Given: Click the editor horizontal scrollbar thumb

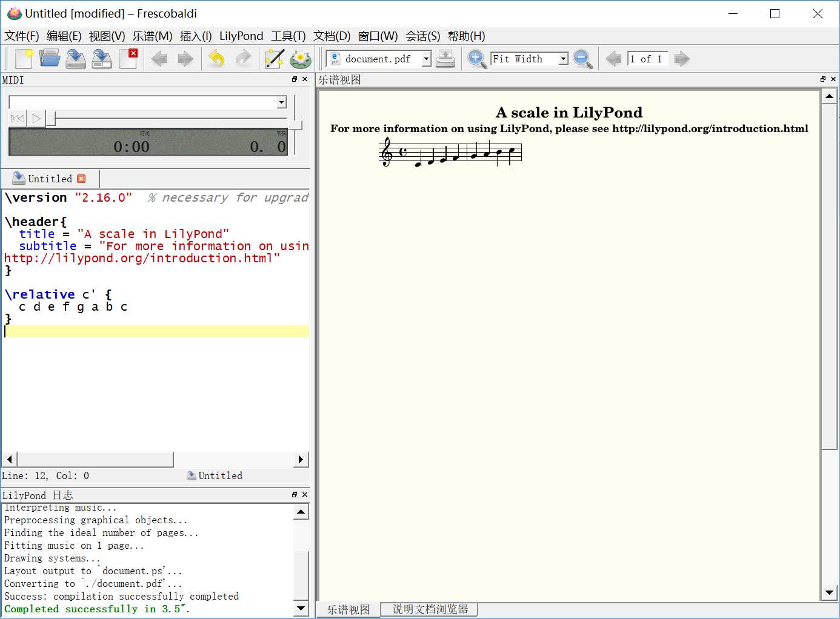Looking at the screenshot, I should [95, 459].
